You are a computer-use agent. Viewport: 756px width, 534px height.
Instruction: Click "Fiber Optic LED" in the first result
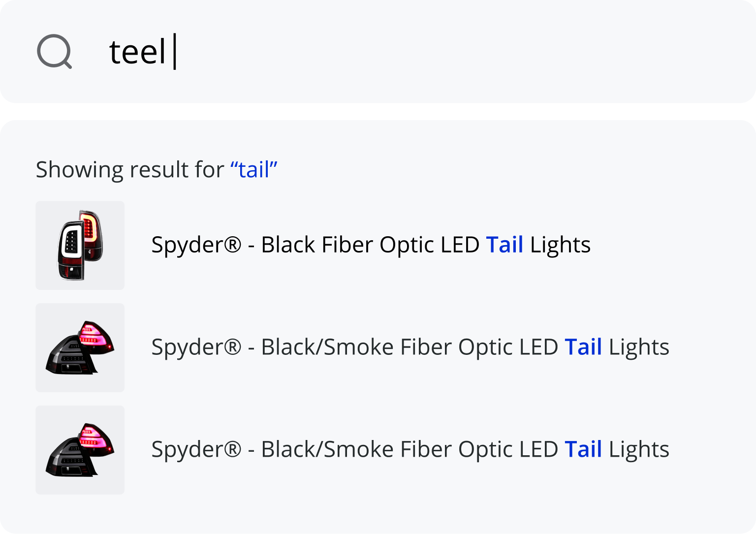(x=400, y=245)
